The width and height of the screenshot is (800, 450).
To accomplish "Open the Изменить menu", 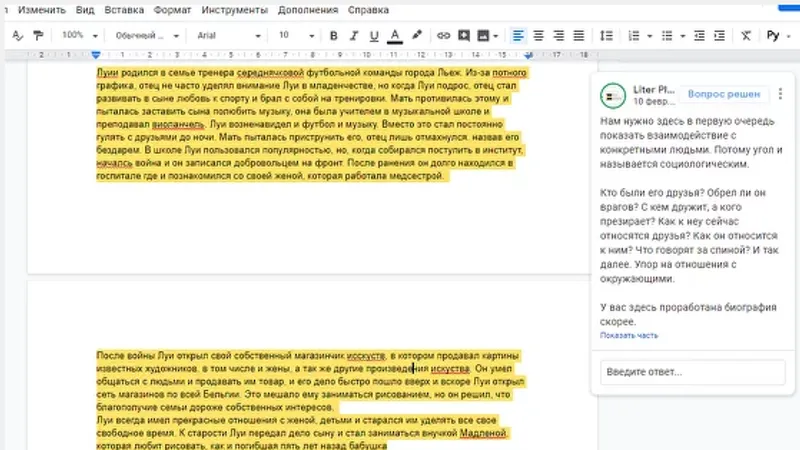I will [x=42, y=10].
